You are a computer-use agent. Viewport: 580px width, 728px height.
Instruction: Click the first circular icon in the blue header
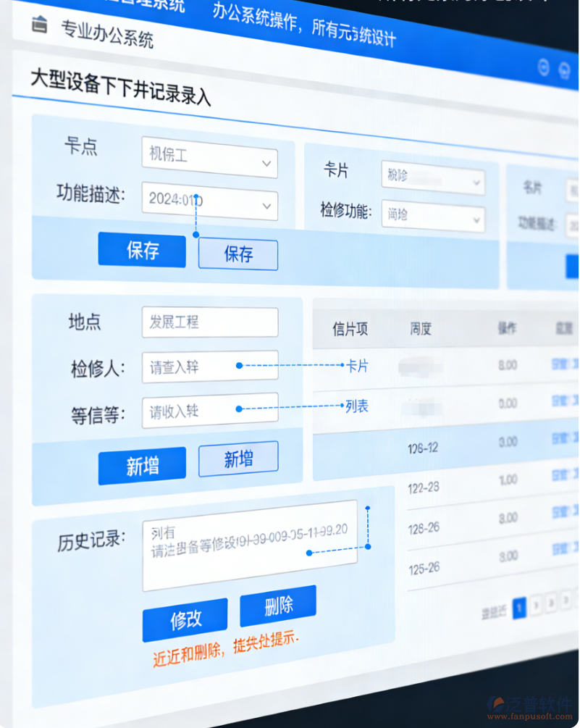coord(543,67)
